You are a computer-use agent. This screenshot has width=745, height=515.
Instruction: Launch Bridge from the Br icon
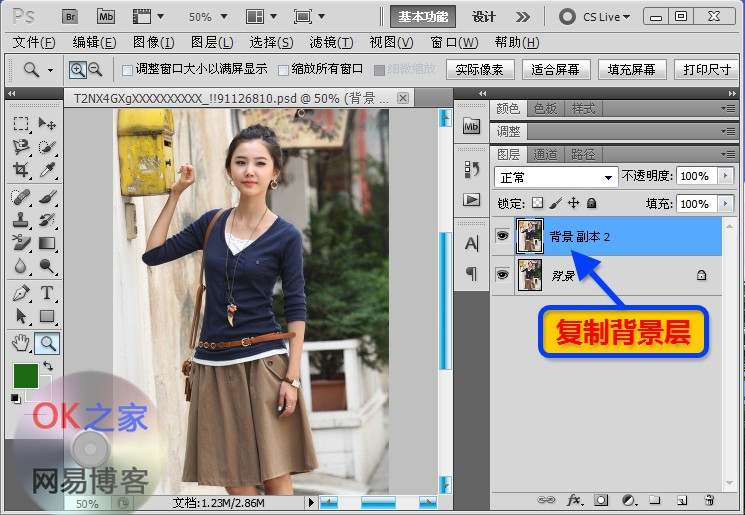(x=70, y=17)
